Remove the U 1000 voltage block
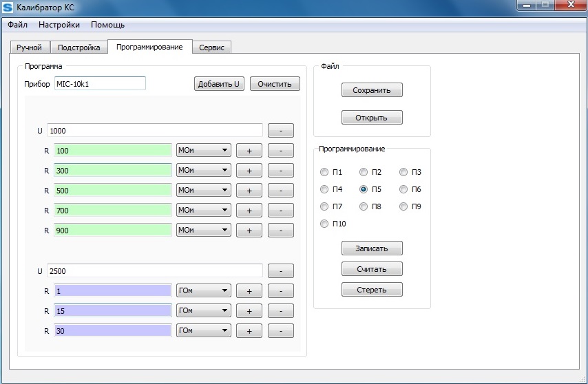The width and height of the screenshot is (588, 384). 280,131
